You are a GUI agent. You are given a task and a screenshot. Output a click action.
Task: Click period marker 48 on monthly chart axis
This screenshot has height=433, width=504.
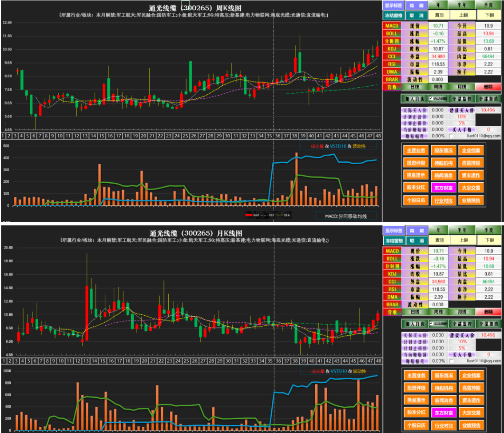[379, 361]
